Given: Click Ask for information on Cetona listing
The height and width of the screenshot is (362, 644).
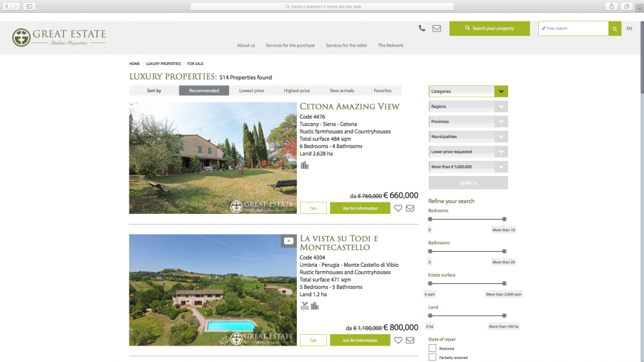Looking at the screenshot, I should (360, 208).
